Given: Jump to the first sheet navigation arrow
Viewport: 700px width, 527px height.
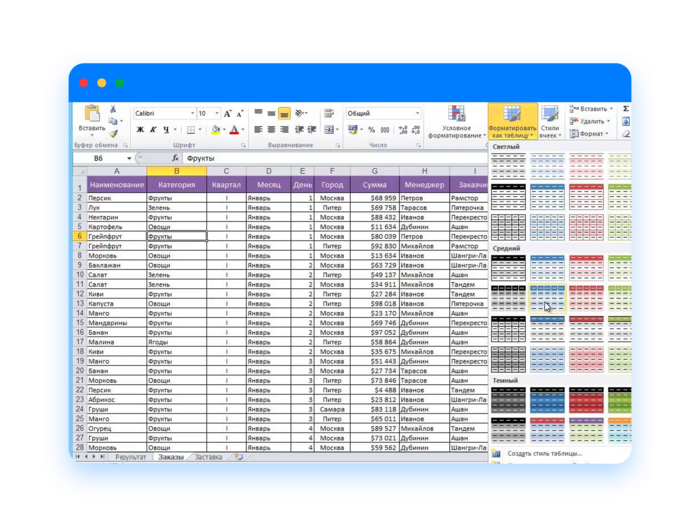Looking at the screenshot, I should click(x=78, y=457).
